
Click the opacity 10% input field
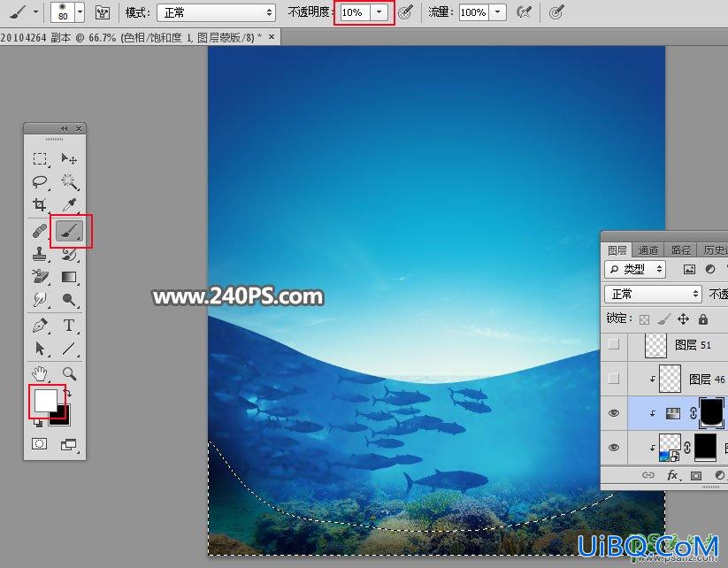coord(356,12)
